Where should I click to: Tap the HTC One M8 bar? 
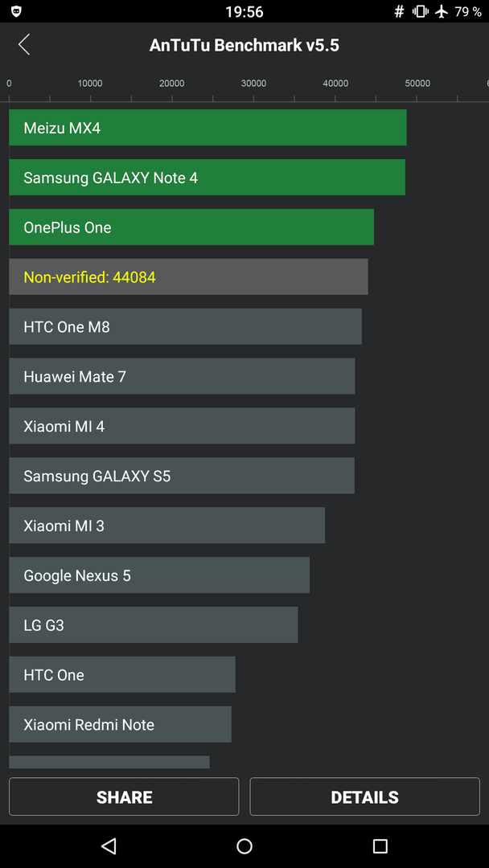click(x=186, y=326)
